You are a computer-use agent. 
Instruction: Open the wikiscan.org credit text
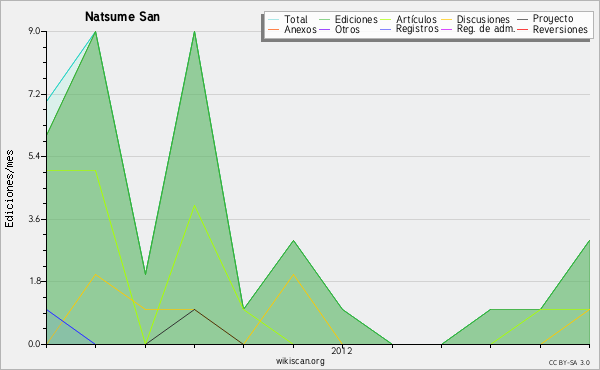300,361
